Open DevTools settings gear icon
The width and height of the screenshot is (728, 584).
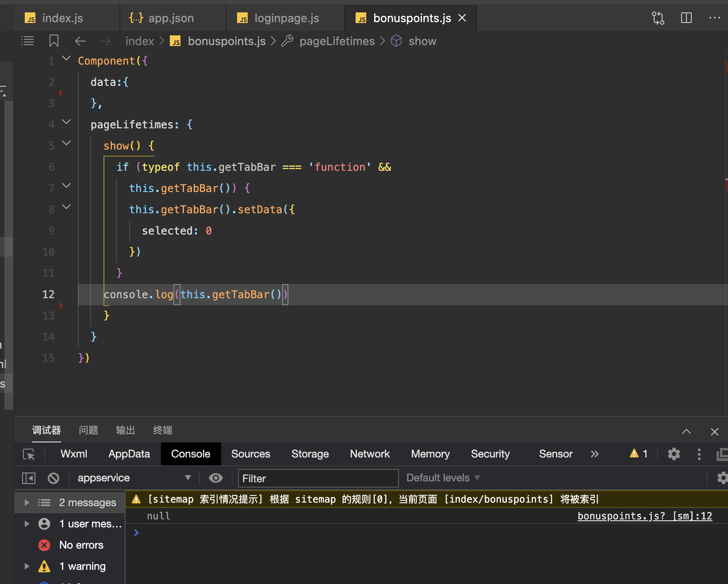(x=674, y=454)
